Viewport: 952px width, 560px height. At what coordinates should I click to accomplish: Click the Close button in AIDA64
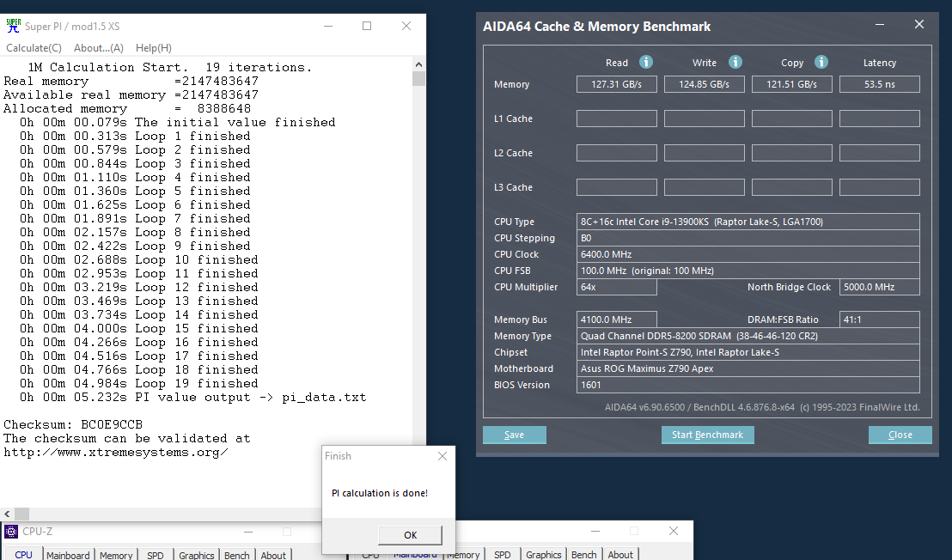pos(900,435)
